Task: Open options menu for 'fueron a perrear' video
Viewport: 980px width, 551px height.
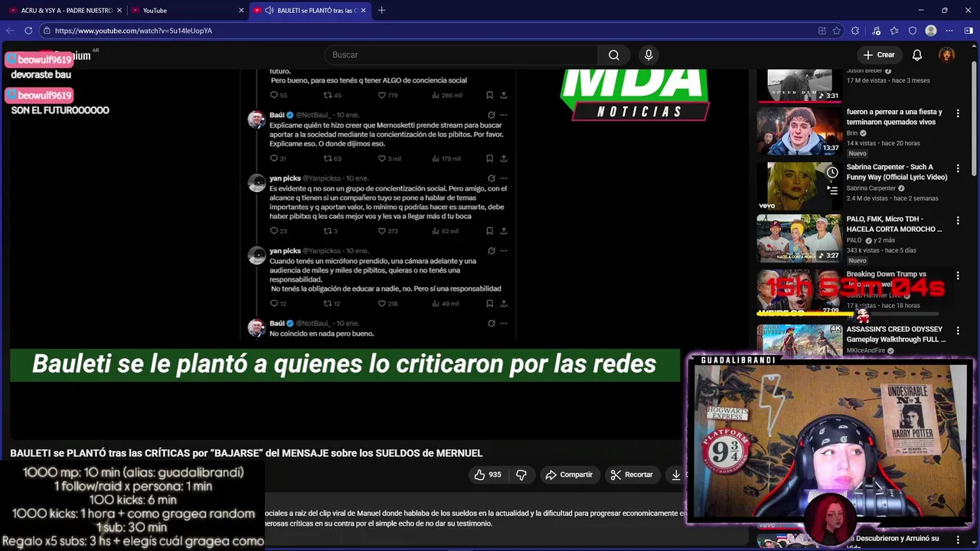Action: (958, 113)
